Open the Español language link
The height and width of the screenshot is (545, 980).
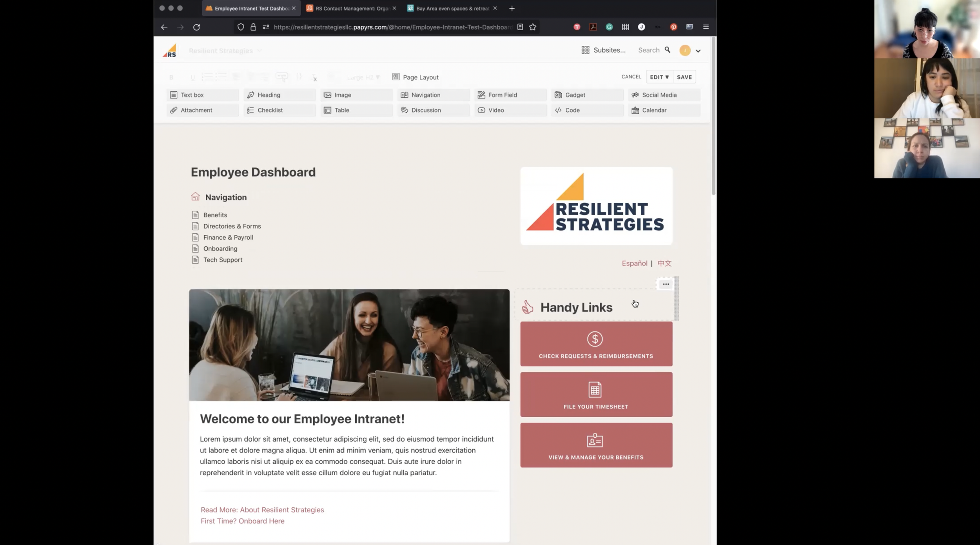tap(634, 263)
